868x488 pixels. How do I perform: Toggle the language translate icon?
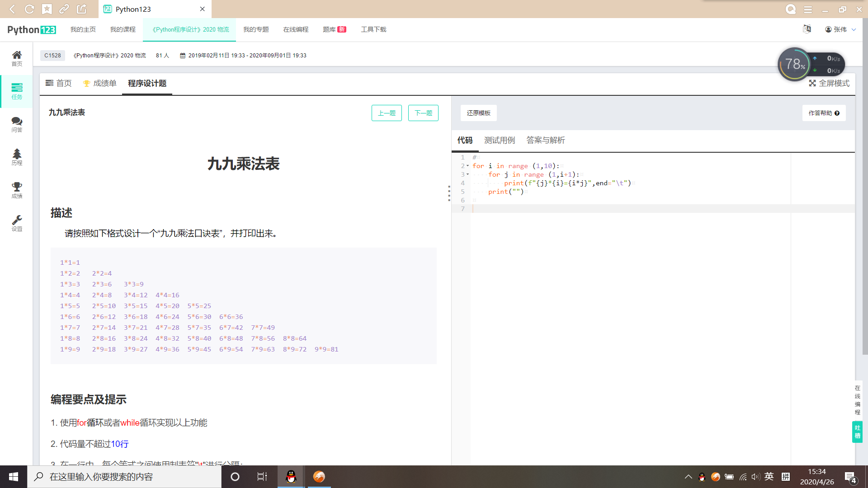[807, 29]
